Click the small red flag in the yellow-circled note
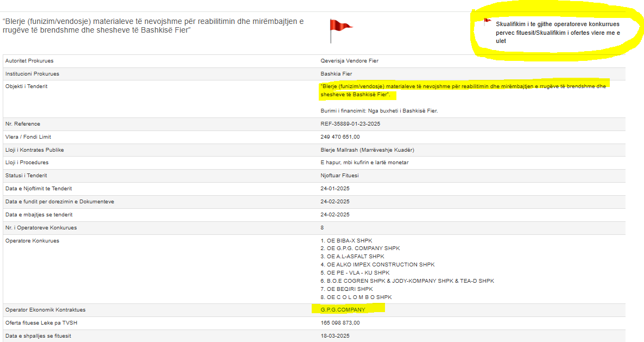 tap(487, 22)
